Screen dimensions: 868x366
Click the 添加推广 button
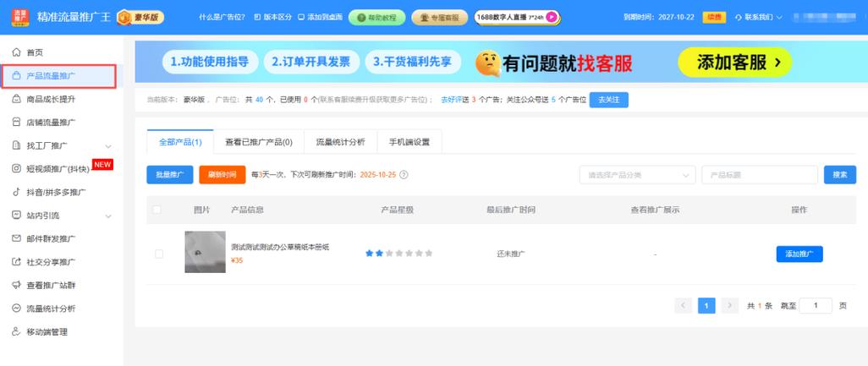tap(799, 254)
